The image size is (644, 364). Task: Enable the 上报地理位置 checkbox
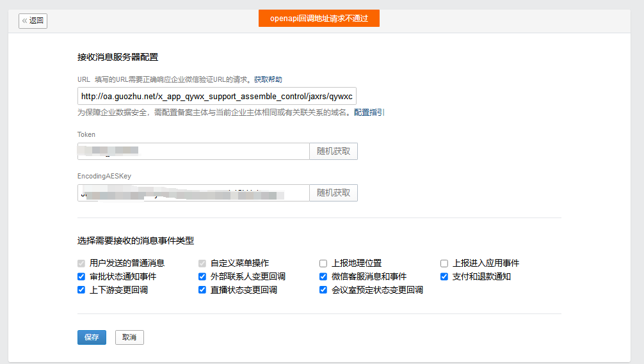coord(323,263)
